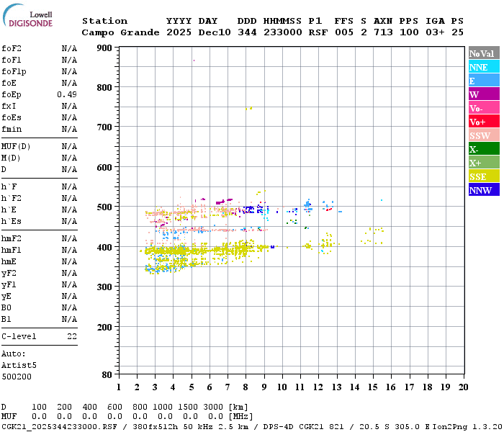
Task: Click the E blue legend swatch
Action: click(x=484, y=81)
